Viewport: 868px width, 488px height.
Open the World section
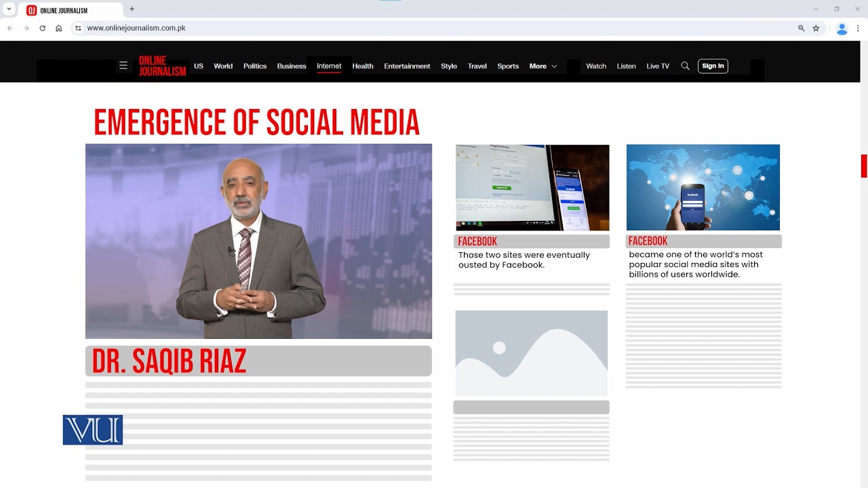pyautogui.click(x=223, y=66)
